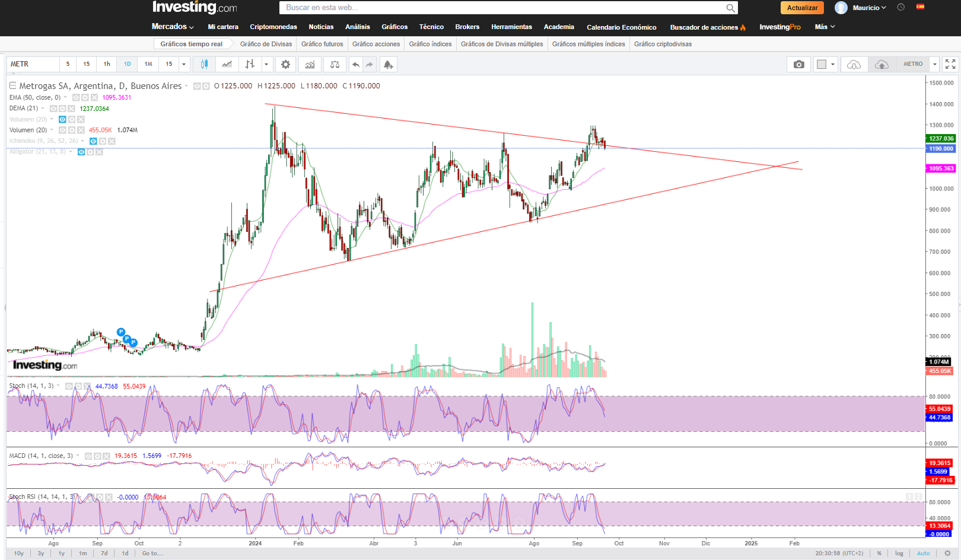The height and width of the screenshot is (560, 961).
Task: Open the InvestingPro link
Action: 780,27
